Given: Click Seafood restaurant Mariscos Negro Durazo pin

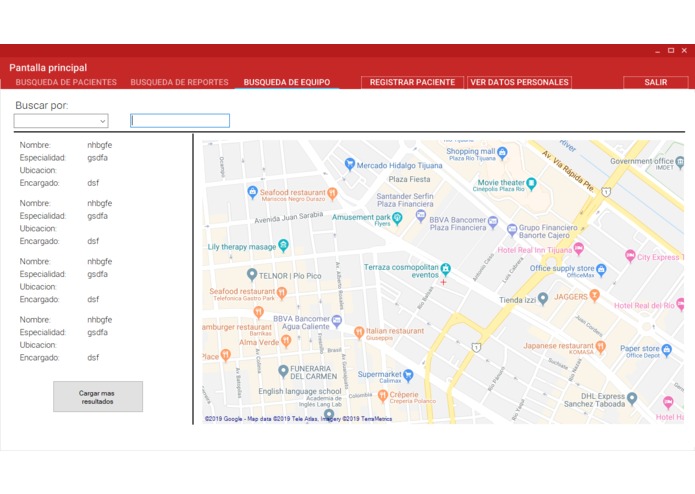Looking at the screenshot, I should coord(332,193).
